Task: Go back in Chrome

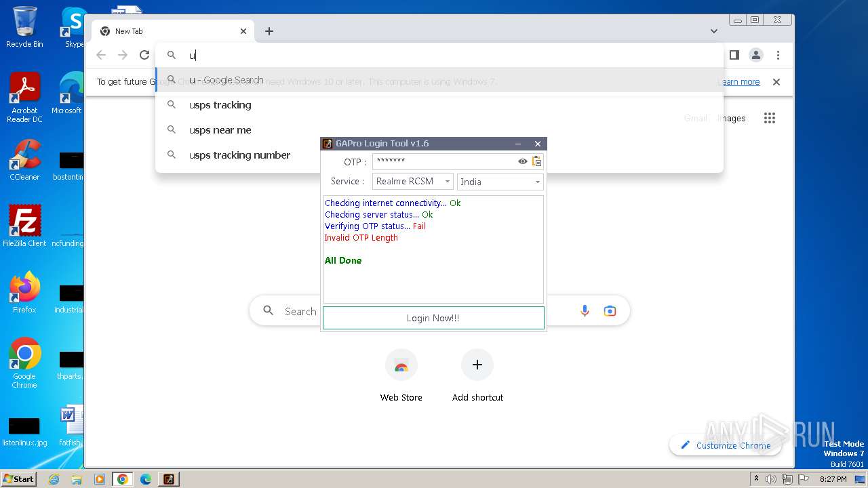Action: (101, 56)
